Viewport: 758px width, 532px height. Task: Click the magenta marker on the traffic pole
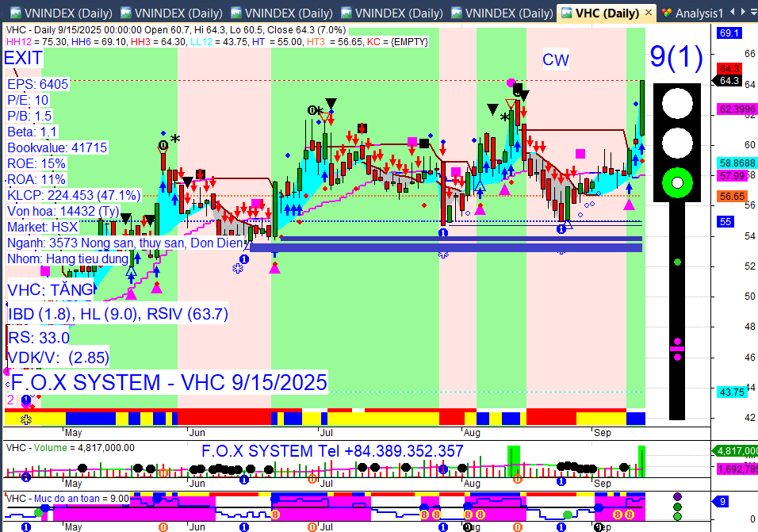677,348
